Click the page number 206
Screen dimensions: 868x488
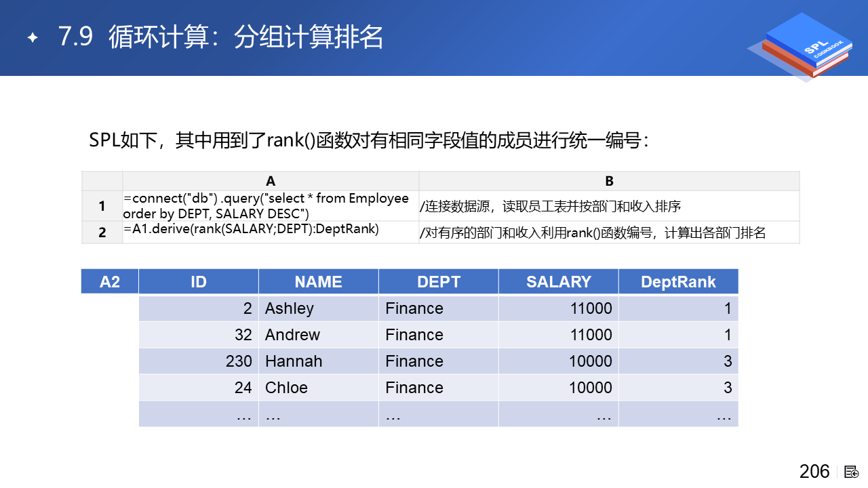tap(814, 472)
